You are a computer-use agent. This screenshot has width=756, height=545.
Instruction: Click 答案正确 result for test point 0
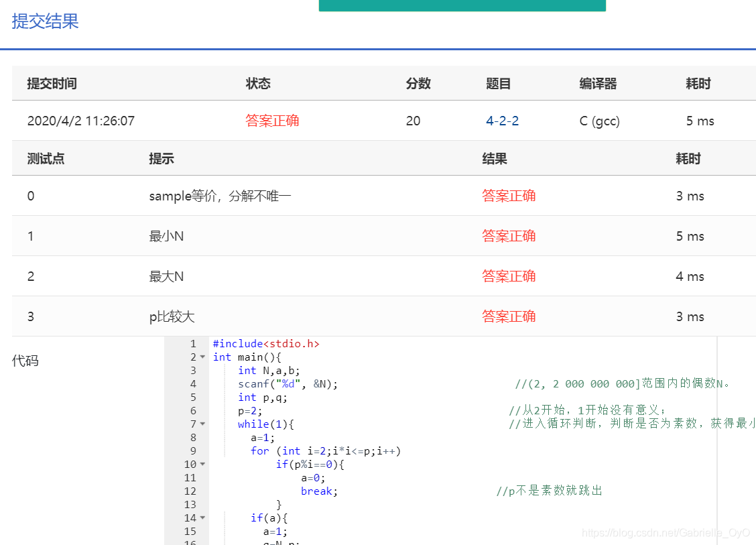click(509, 195)
